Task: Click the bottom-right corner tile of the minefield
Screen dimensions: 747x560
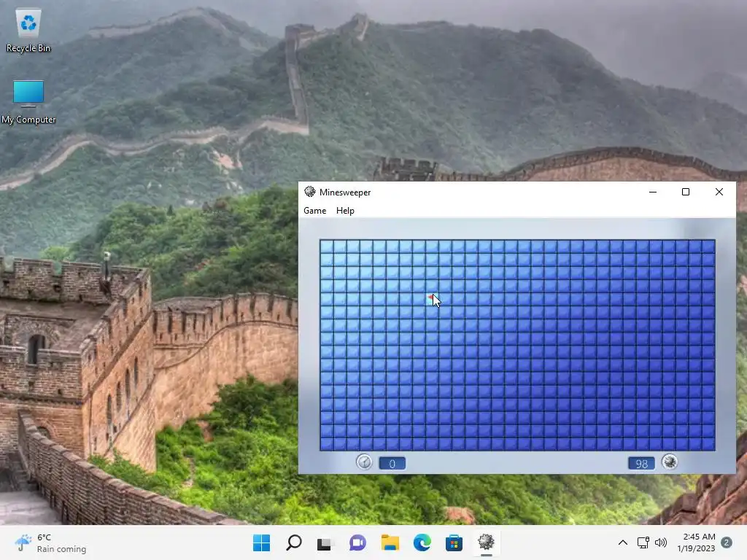Action: click(x=708, y=444)
